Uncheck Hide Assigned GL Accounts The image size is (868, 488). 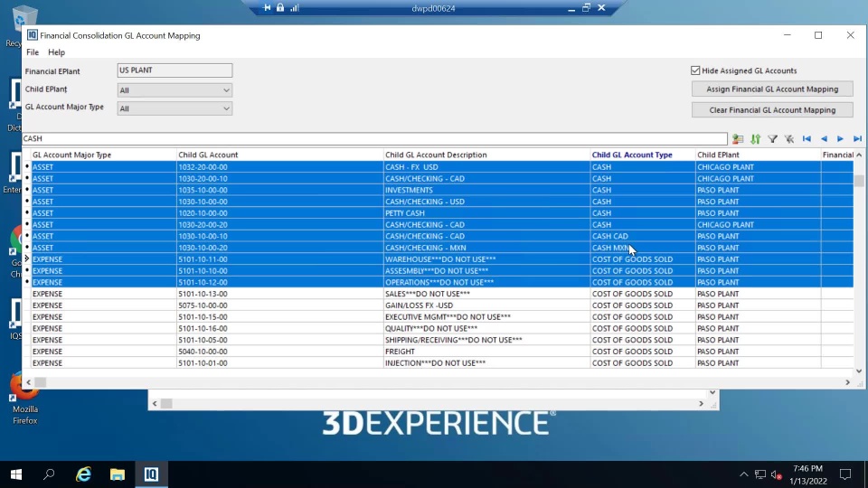[x=695, y=70]
